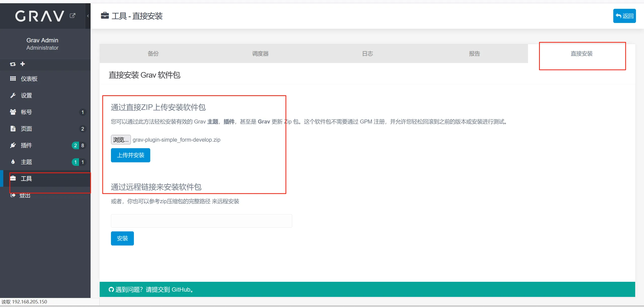644x307 pixels.
Task: Open 主题 via its droplet icon
Action: pos(13,162)
